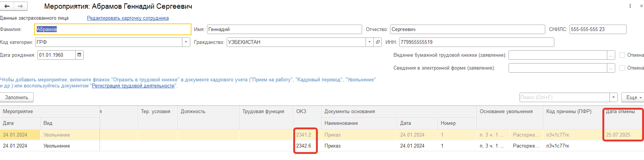The width and height of the screenshot is (644, 160).
Task: Click the Заполнить button
Action: point(17,98)
